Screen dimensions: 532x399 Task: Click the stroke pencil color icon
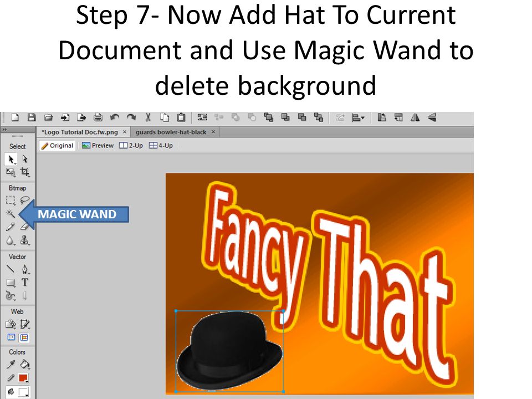point(11,378)
